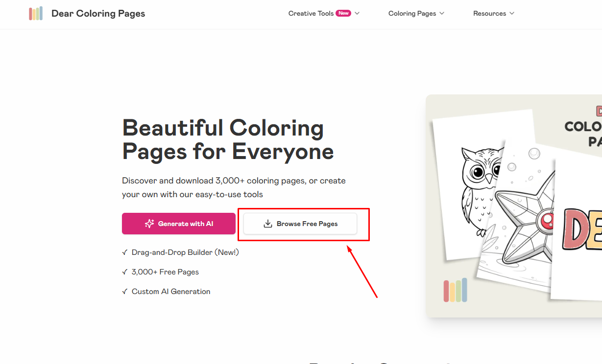Viewport: 602px width, 364px height.
Task: Click the Beautiful Coloring Pages for Everyone headline
Action: pyautogui.click(x=228, y=139)
